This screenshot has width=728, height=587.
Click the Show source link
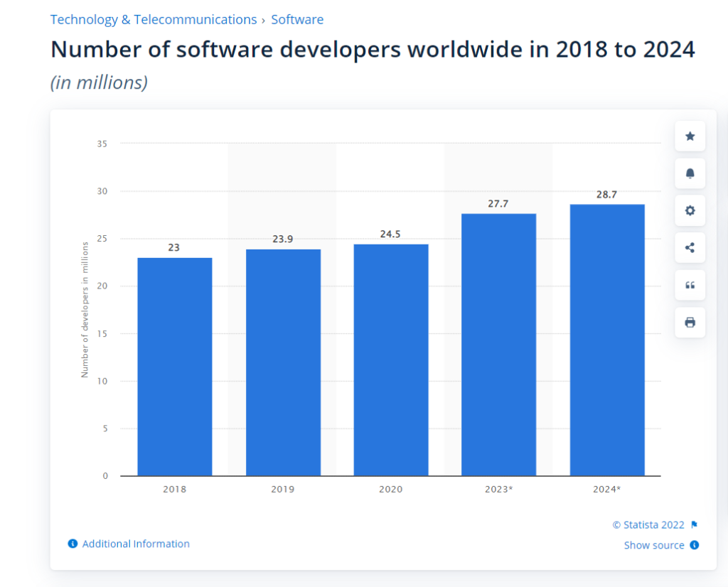[x=654, y=545]
